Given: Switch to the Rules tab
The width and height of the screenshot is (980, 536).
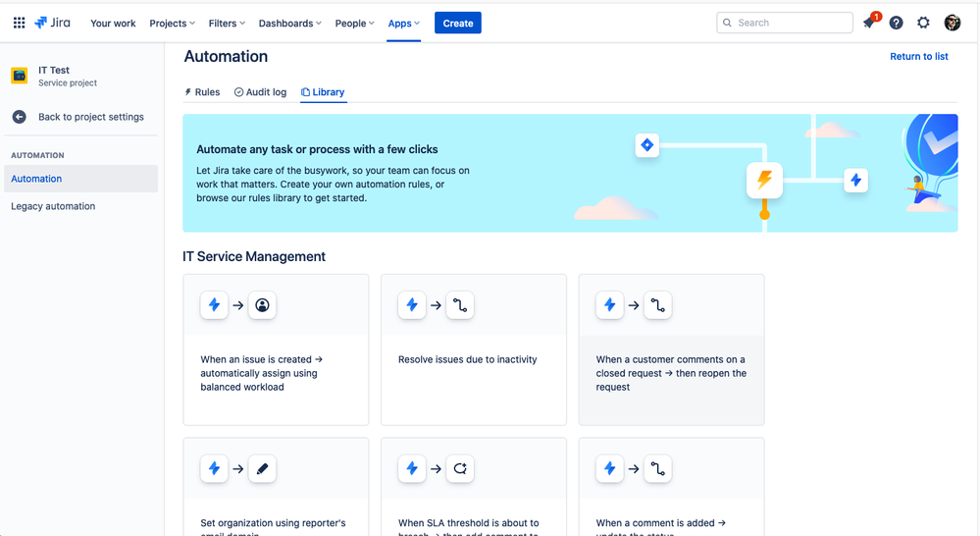Looking at the screenshot, I should pyautogui.click(x=202, y=92).
